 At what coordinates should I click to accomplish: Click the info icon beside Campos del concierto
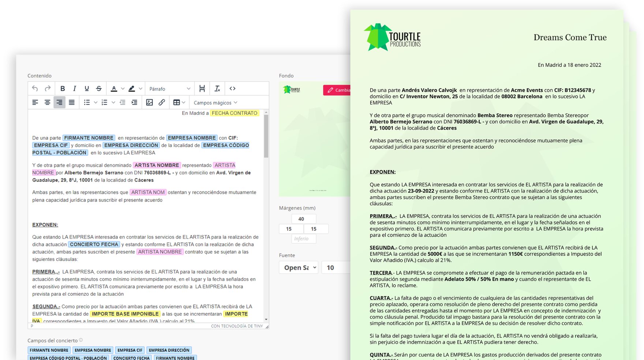pos(81,340)
